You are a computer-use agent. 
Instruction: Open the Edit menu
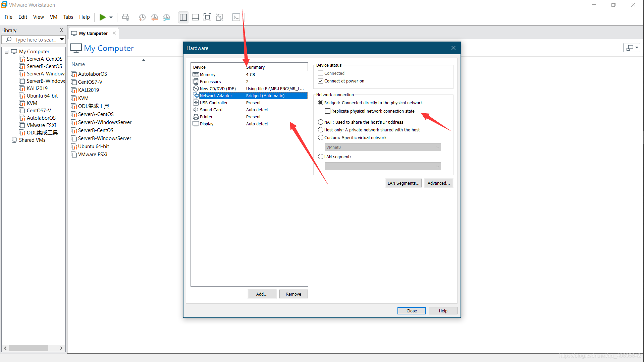(23, 17)
